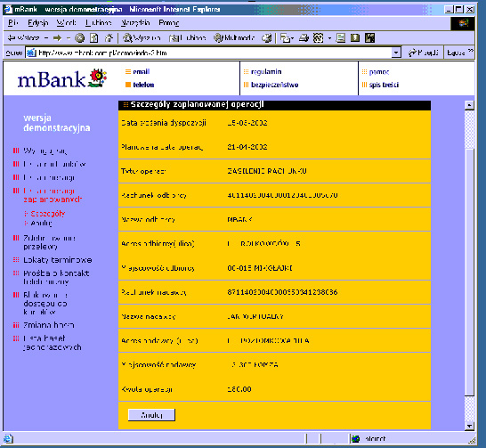Click the Refresh page toolbar icon

(94, 38)
